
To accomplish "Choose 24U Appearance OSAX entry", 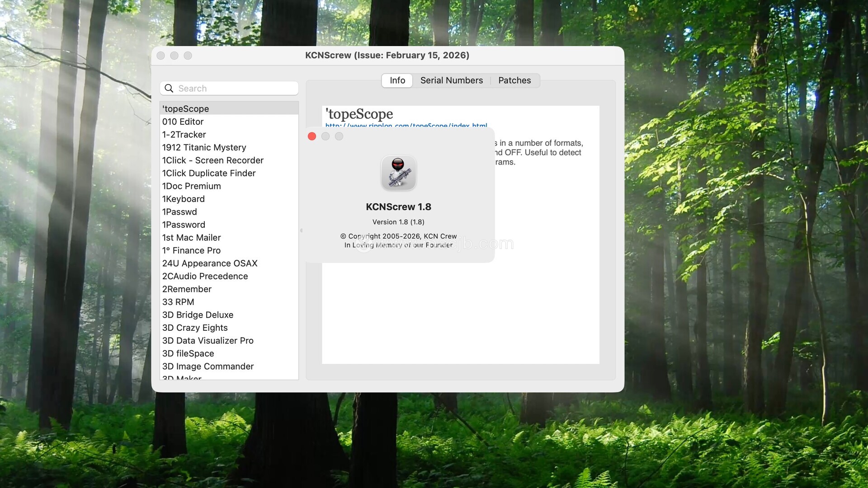I will [210, 263].
